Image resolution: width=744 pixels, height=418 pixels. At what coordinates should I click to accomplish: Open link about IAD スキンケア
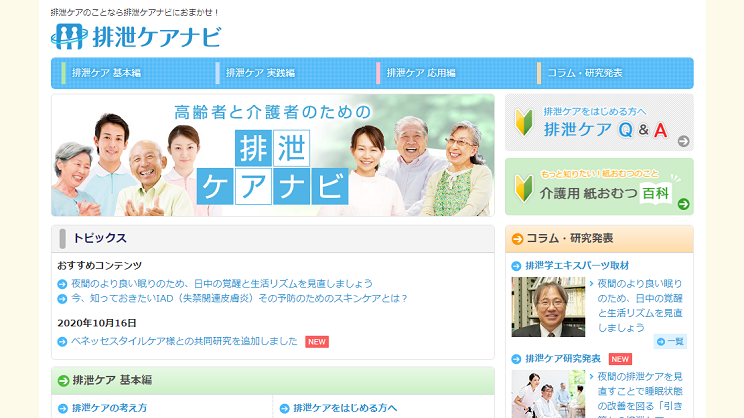[x=239, y=298]
